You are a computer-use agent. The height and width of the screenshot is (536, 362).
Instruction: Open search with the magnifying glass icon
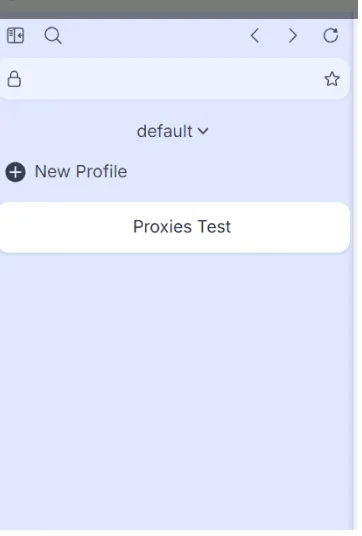[x=53, y=36]
